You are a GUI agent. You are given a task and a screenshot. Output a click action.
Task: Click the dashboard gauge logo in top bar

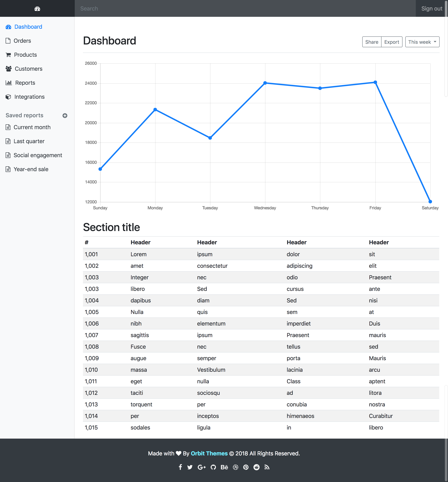pyautogui.click(x=37, y=9)
